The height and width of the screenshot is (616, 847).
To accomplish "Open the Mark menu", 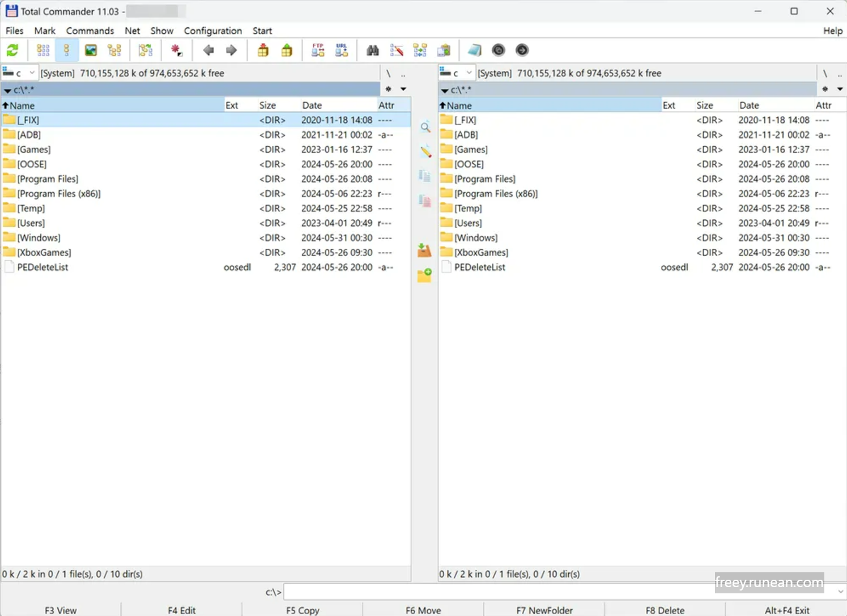I will point(45,31).
